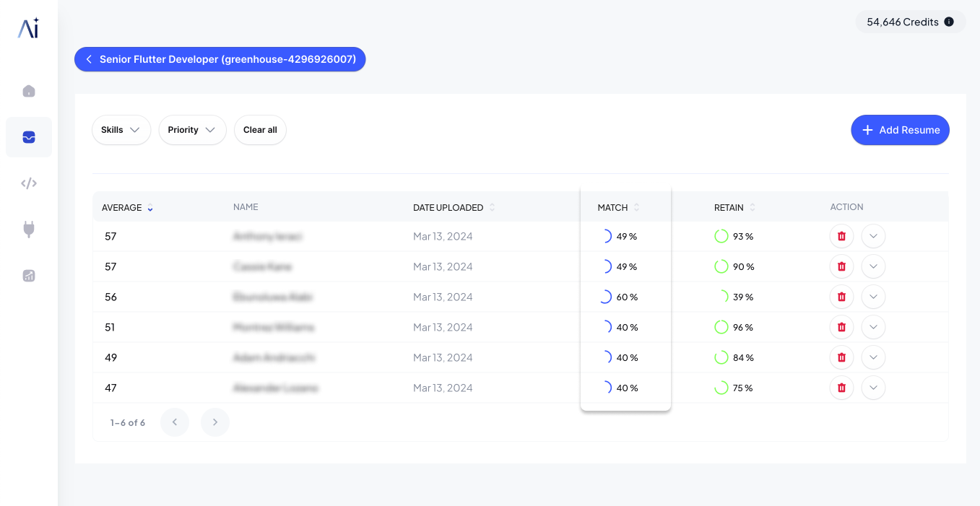Click the Ai logo
The image size is (980, 506).
click(29, 28)
